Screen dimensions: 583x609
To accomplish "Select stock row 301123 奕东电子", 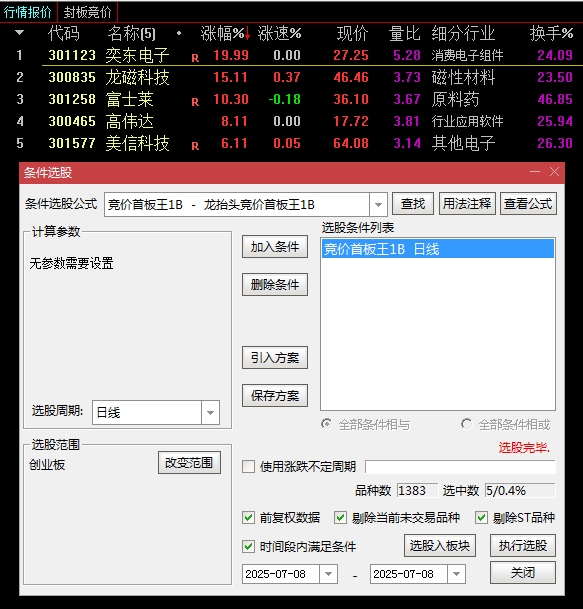I will click(291, 55).
